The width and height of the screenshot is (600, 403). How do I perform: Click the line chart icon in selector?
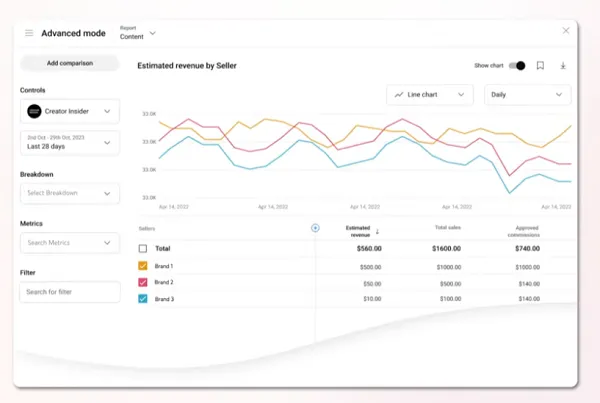(x=399, y=95)
